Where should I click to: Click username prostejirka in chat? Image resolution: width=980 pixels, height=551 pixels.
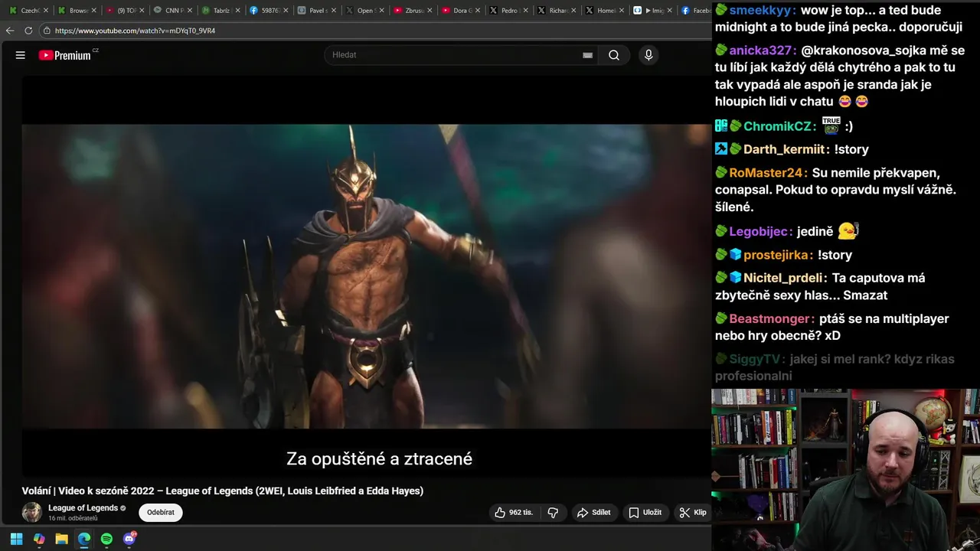778,255
